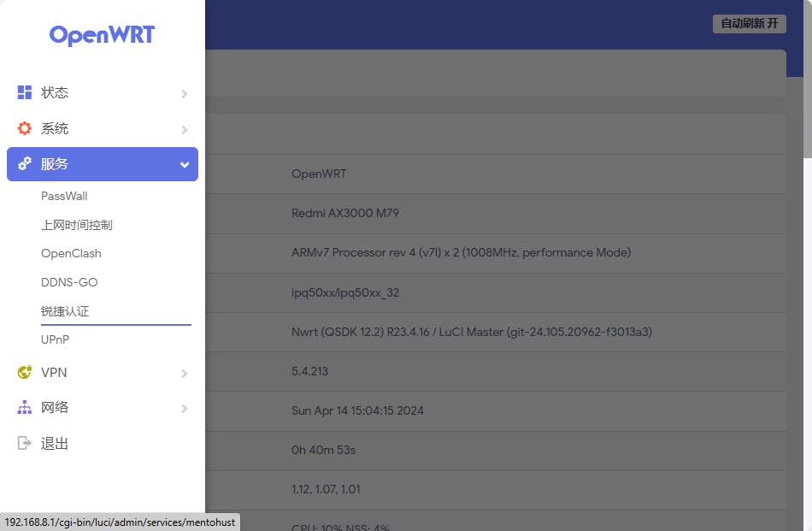The width and height of the screenshot is (812, 531).
Task: Click the 状态 dashboard icon
Action: pyautogui.click(x=25, y=92)
